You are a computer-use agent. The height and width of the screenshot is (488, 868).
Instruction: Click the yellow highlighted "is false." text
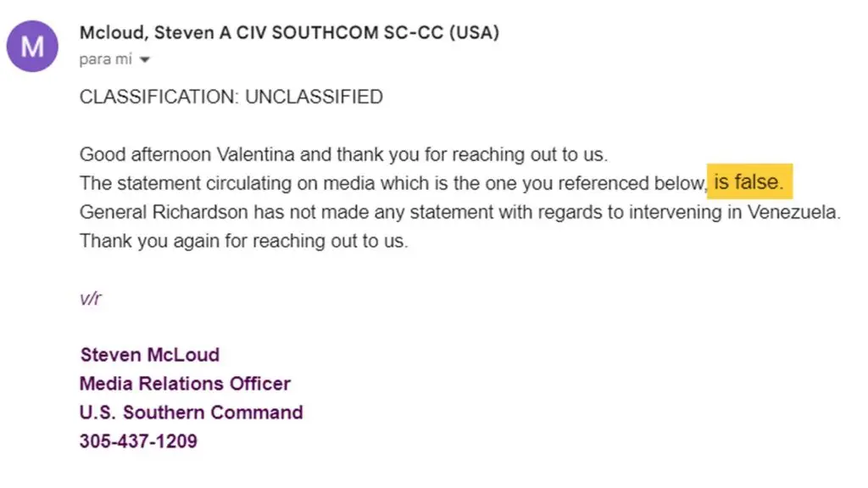point(749,181)
